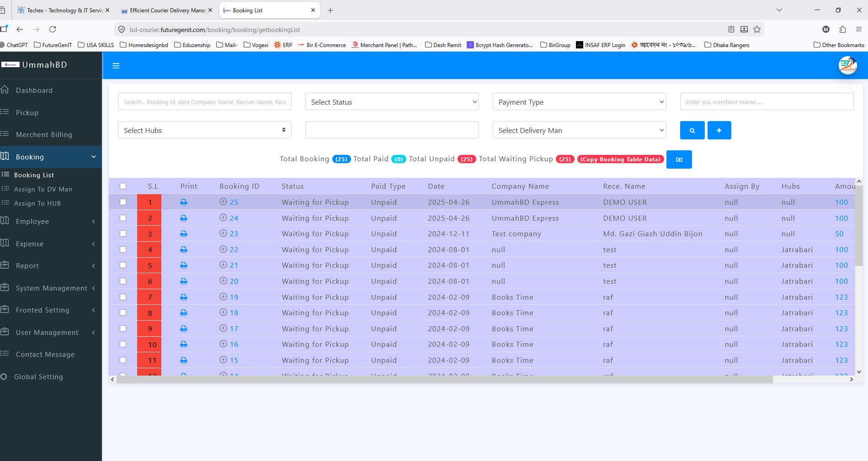
Task: Expand the Report sidebar menu
Action: click(x=51, y=265)
